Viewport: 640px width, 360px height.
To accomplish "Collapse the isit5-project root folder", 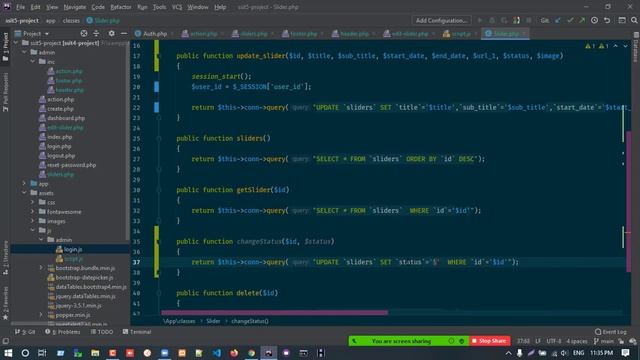I will (x=16, y=43).
